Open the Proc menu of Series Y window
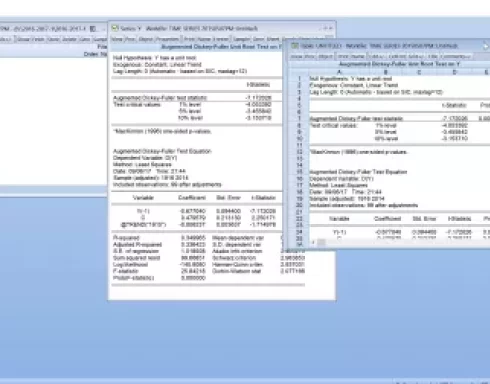This screenshot has height=384, width=490. [x=130, y=39]
